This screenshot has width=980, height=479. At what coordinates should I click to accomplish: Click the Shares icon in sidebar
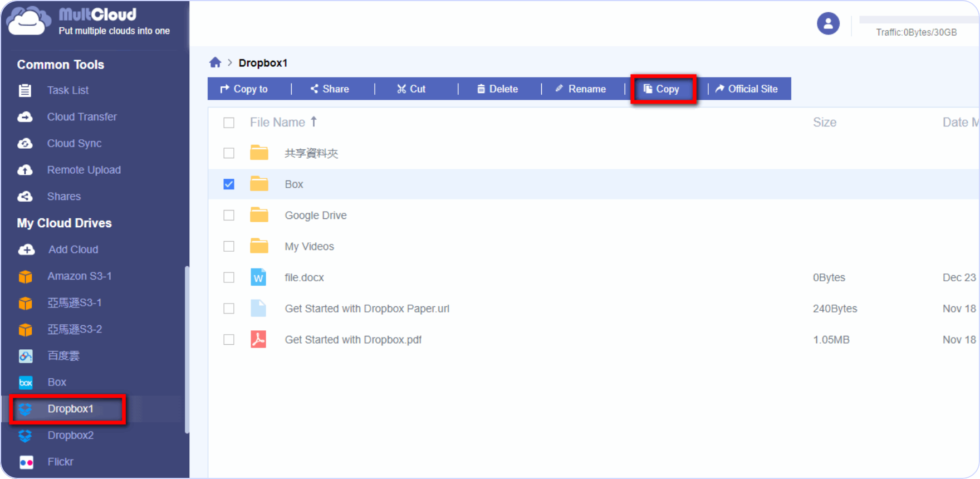(25, 197)
